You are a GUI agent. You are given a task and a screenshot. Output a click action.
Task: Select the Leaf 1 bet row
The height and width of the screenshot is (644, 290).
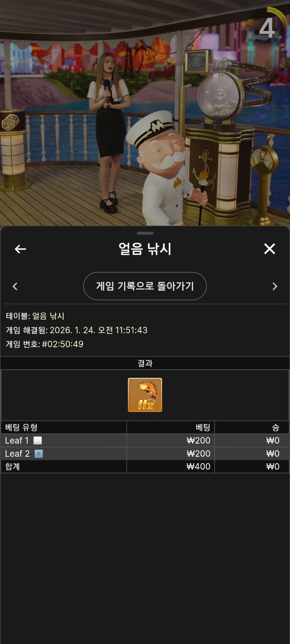145,440
